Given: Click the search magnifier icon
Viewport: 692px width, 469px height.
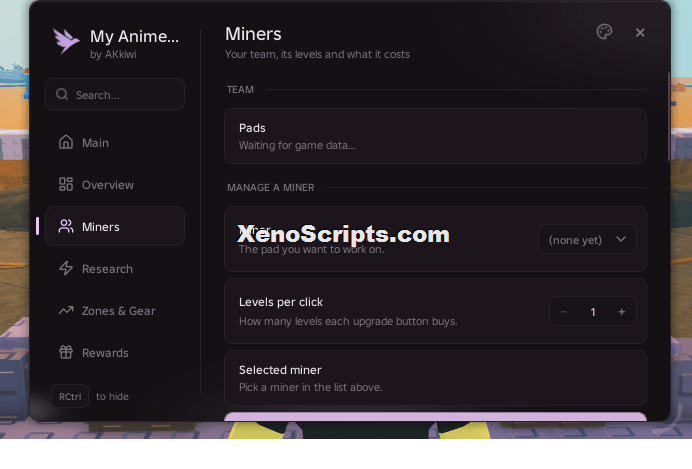Looking at the screenshot, I should [x=62, y=94].
